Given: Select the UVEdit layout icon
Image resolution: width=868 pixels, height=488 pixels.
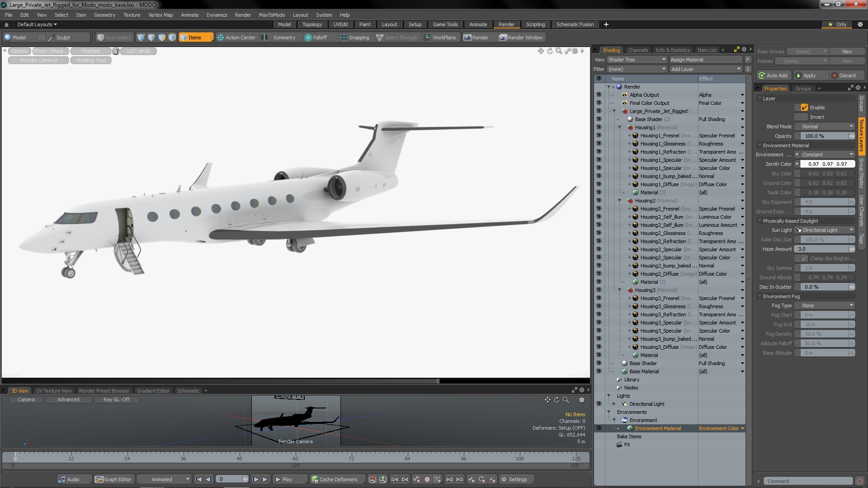Looking at the screenshot, I should tap(340, 24).
